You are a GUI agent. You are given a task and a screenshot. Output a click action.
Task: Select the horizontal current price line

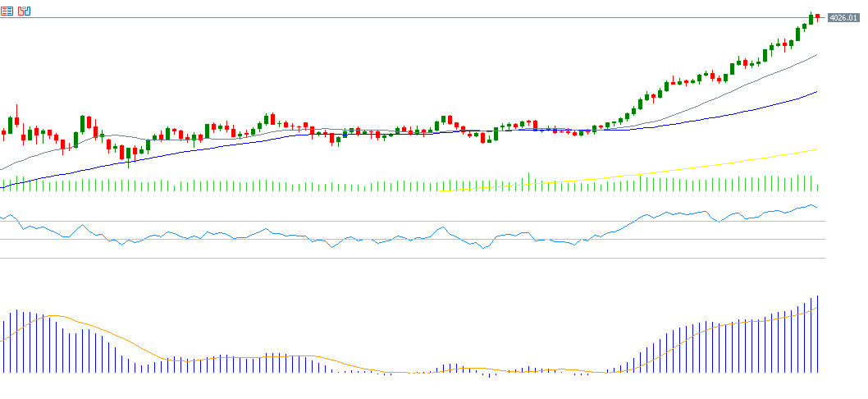tap(410, 17)
